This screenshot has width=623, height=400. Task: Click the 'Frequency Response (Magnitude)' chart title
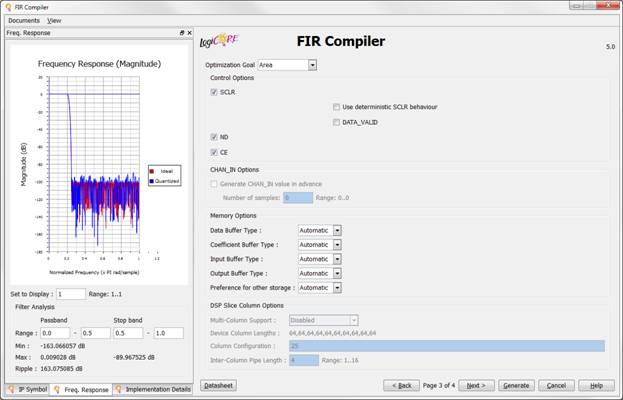(x=99, y=64)
